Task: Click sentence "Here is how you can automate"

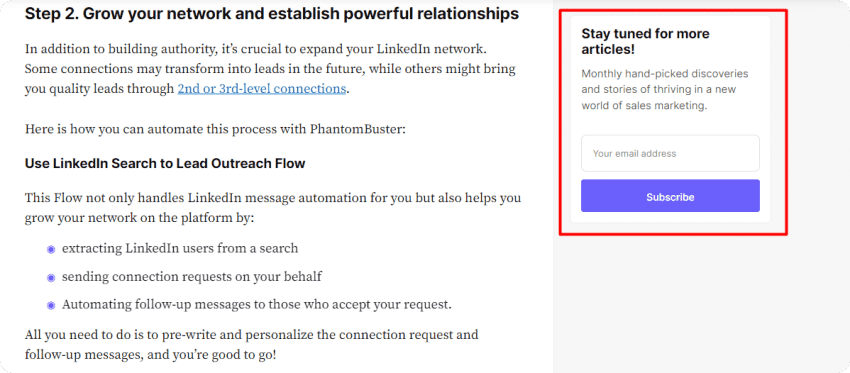Action: pos(215,130)
